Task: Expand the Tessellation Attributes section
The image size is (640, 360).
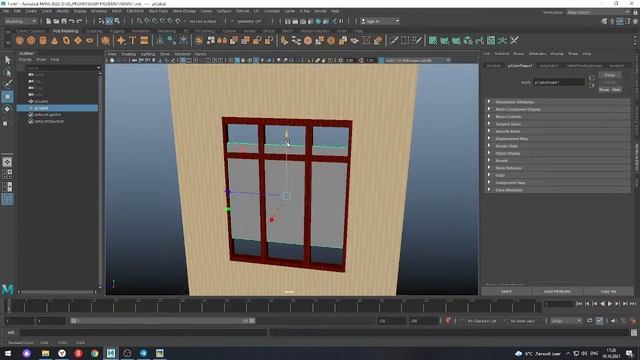Action: (x=558, y=102)
